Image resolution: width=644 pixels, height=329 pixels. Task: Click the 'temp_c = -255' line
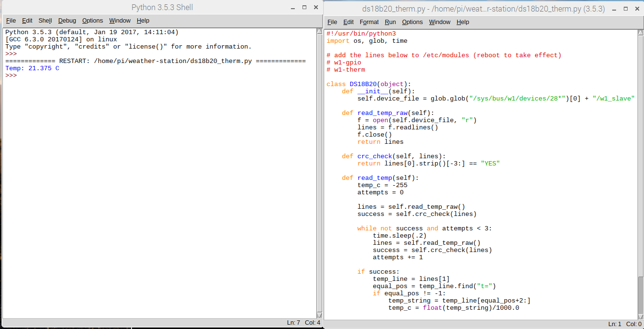click(x=382, y=185)
